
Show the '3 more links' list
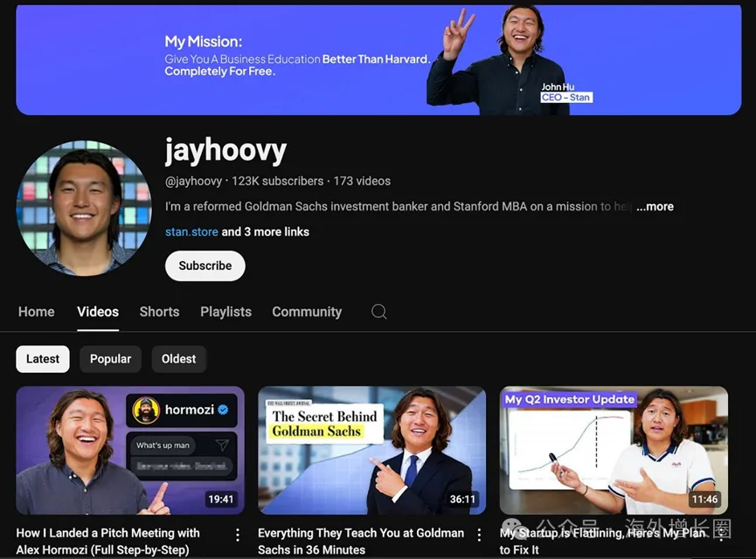[265, 231]
